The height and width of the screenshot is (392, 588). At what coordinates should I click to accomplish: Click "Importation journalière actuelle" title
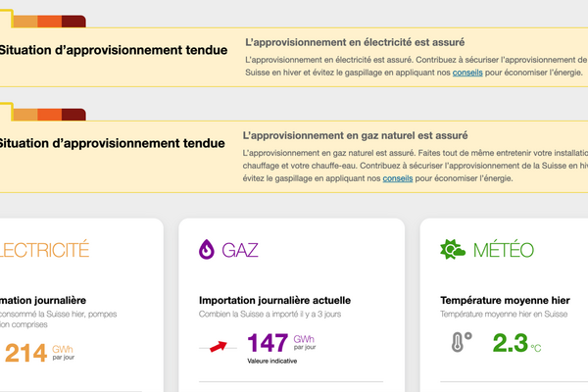(274, 300)
